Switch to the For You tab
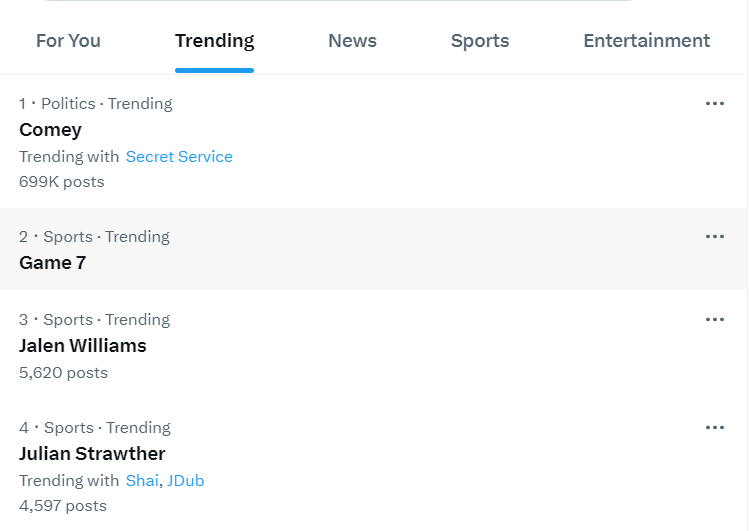The height and width of the screenshot is (531, 749). [x=68, y=41]
